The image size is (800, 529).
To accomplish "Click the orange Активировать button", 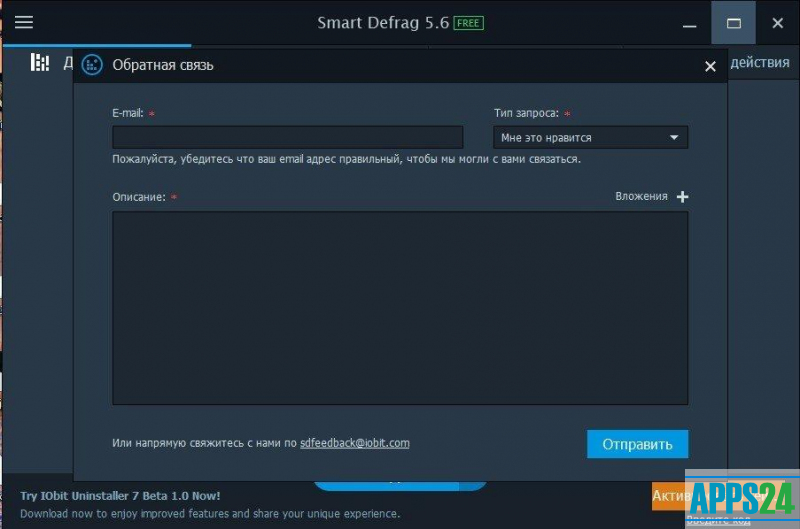I will click(667, 495).
